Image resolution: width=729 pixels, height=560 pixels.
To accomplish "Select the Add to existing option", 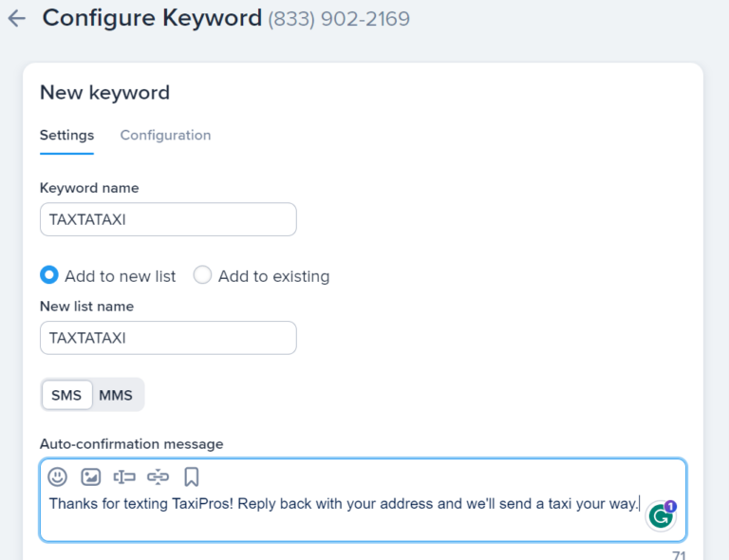I will pyautogui.click(x=202, y=275).
